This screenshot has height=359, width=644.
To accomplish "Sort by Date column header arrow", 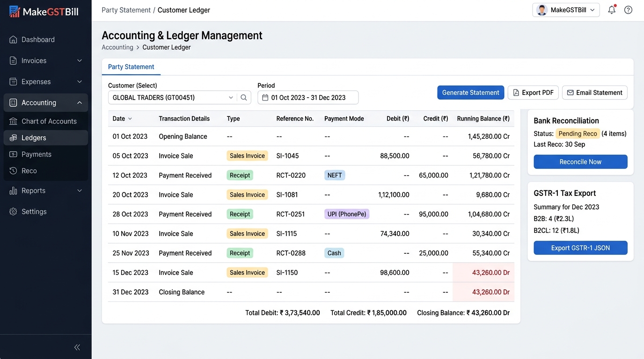I will tap(130, 119).
